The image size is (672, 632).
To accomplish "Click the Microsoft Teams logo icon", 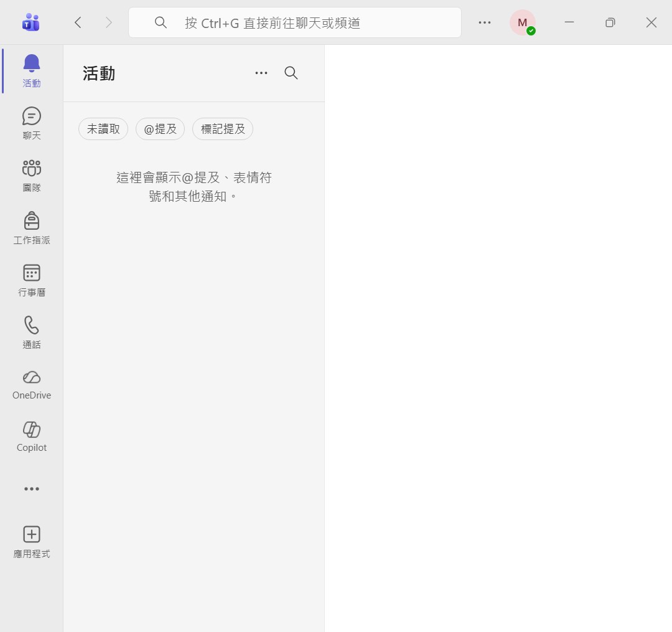I will [x=30, y=22].
